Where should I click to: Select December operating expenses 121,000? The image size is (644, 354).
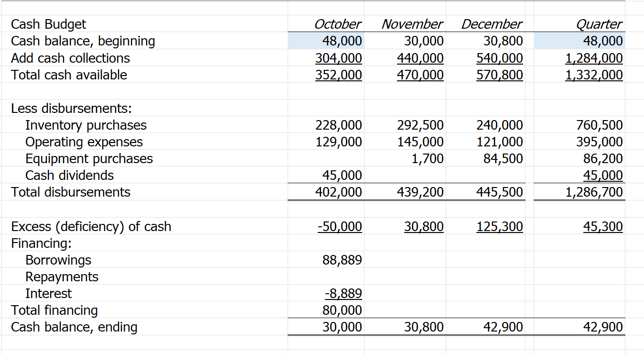pos(500,142)
